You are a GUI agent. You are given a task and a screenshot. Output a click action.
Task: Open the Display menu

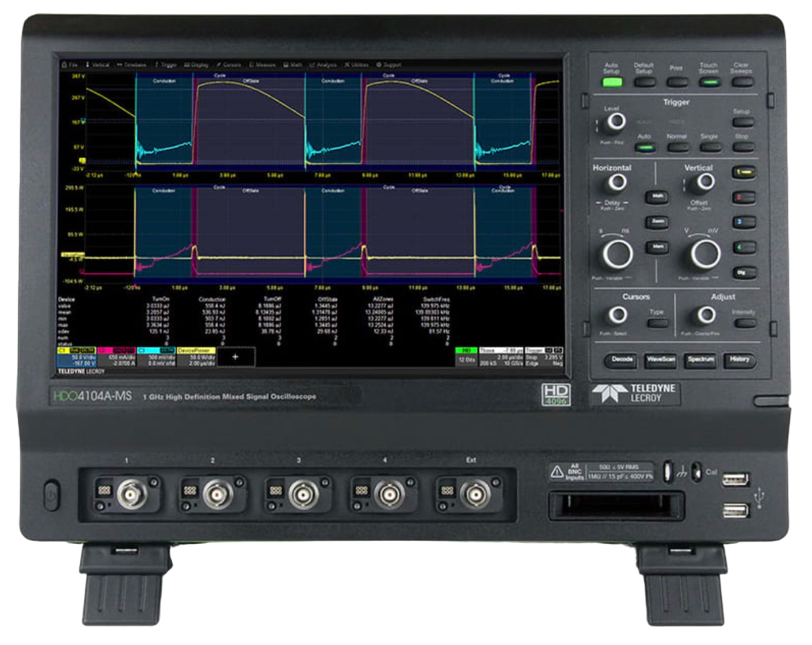[196, 65]
